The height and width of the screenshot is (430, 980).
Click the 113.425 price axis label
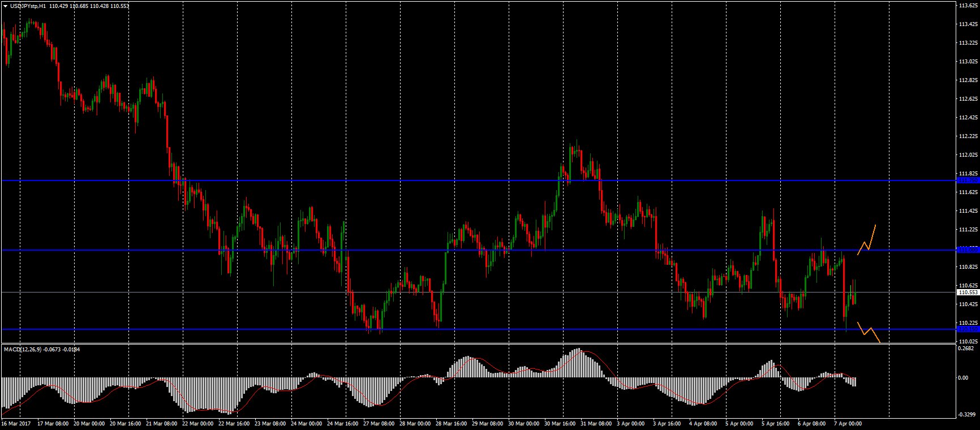click(969, 24)
